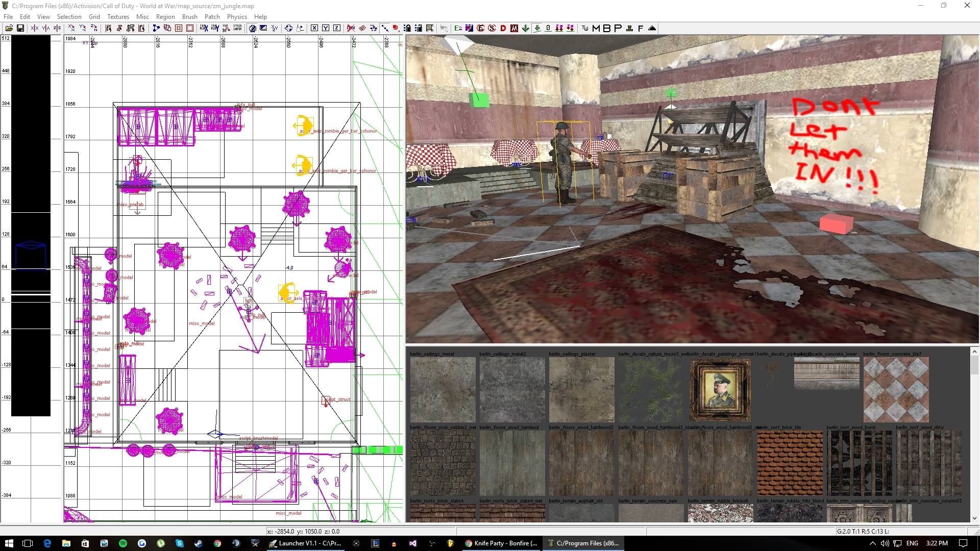
Task: Click the green down arrow icon
Action: point(526,28)
